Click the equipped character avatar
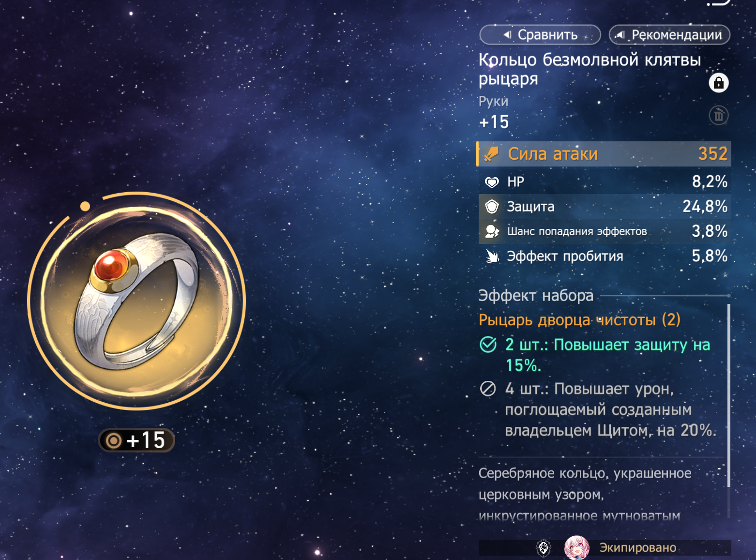Image resolution: width=756 pixels, height=560 pixels. [577, 547]
